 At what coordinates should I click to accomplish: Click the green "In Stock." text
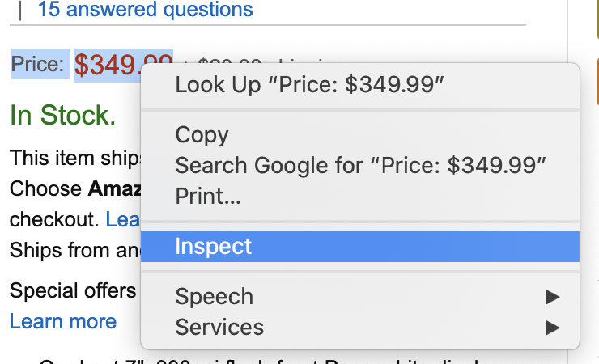[x=62, y=116]
